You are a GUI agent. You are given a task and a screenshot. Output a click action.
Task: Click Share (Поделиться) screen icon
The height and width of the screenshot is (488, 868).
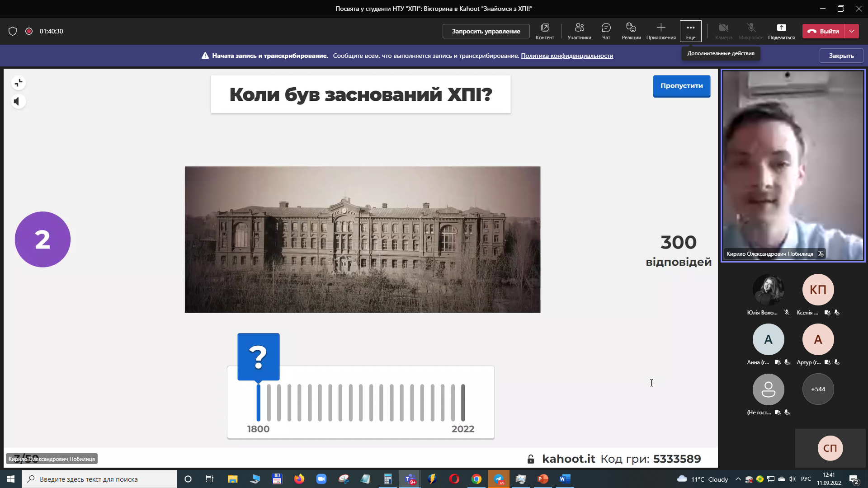point(781,31)
